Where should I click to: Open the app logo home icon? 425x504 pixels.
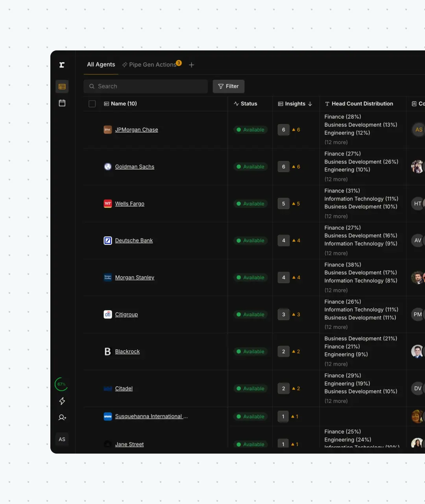(x=62, y=65)
